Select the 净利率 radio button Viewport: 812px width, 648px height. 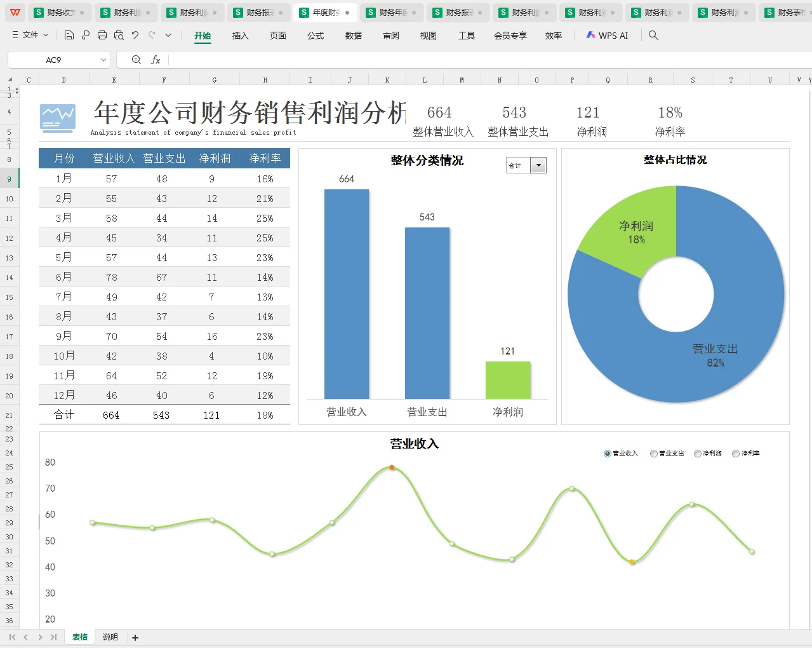[735, 453]
